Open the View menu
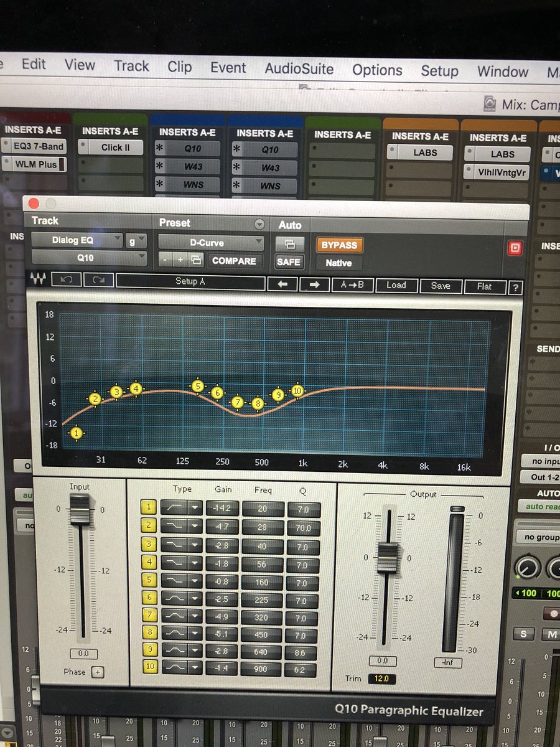The width and height of the screenshot is (560, 747). [80, 65]
